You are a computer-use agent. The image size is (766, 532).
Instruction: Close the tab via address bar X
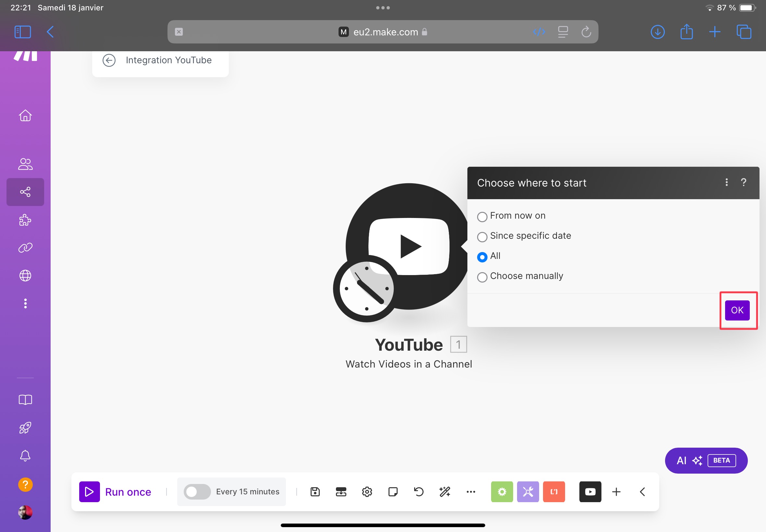pos(179,32)
